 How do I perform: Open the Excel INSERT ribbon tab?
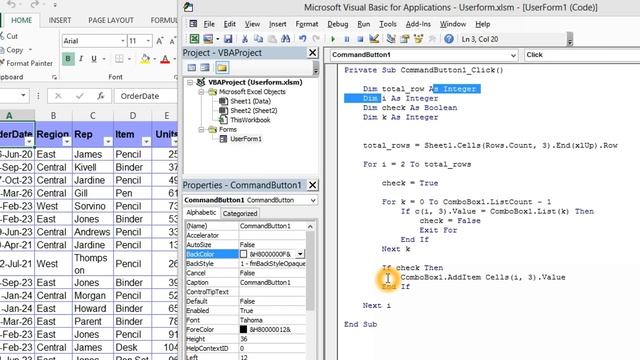60,20
